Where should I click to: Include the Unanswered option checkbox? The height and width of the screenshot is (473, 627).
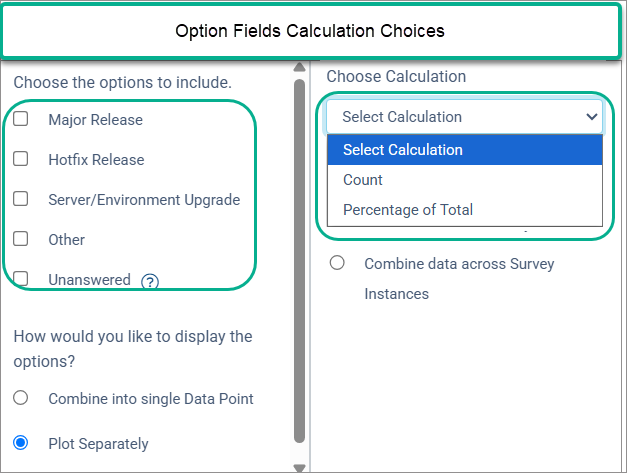pyautogui.click(x=21, y=279)
